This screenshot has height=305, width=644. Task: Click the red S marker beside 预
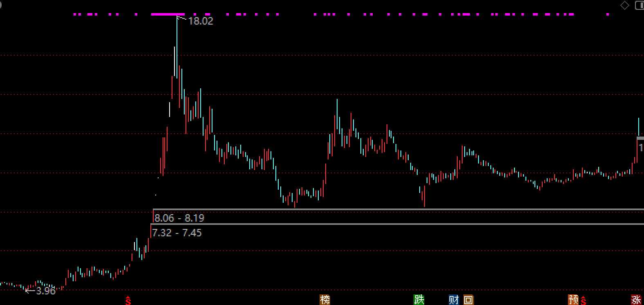pos(584,301)
